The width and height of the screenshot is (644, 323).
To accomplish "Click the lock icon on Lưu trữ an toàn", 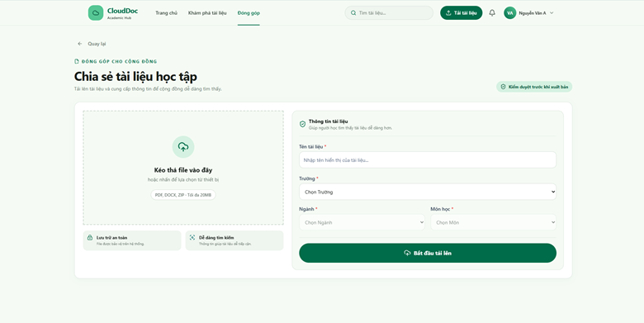I will [x=90, y=238].
